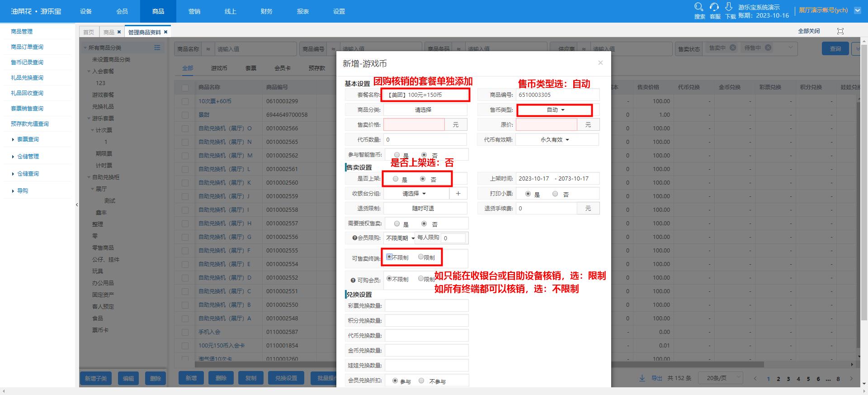868x395 pixels.
Task: Check the select-all table header checkbox
Action: 185,87
